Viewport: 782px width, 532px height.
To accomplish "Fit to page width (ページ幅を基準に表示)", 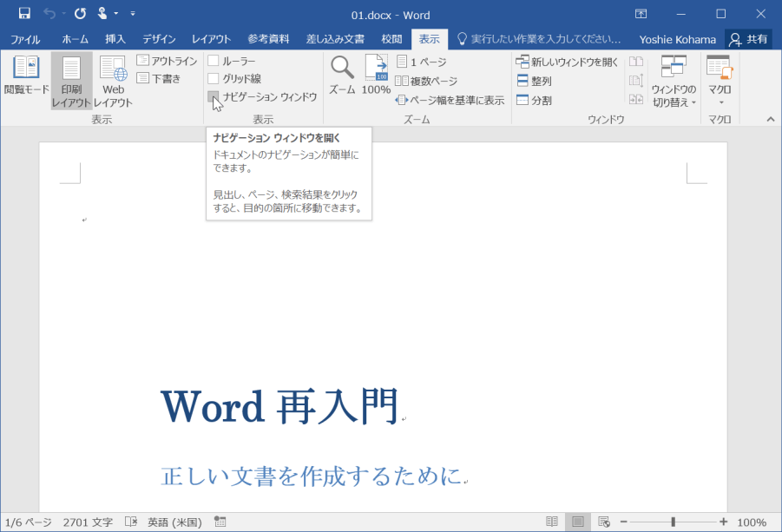I will (450, 100).
